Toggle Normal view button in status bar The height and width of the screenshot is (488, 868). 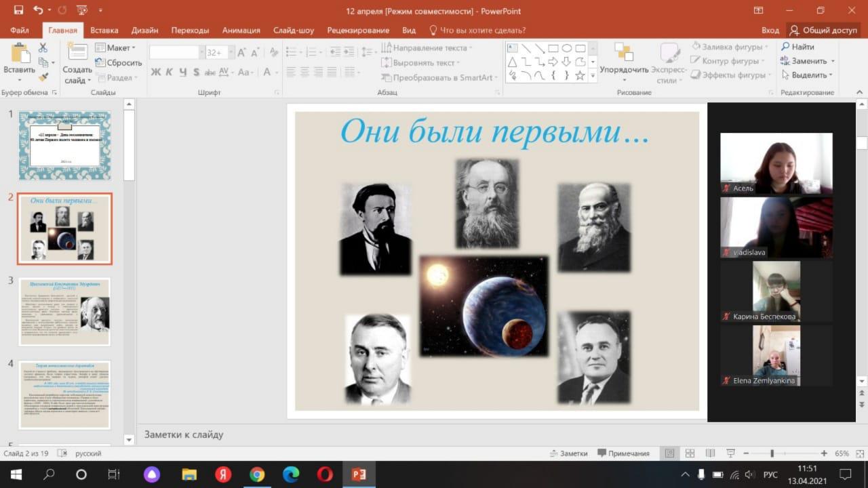(x=670, y=453)
